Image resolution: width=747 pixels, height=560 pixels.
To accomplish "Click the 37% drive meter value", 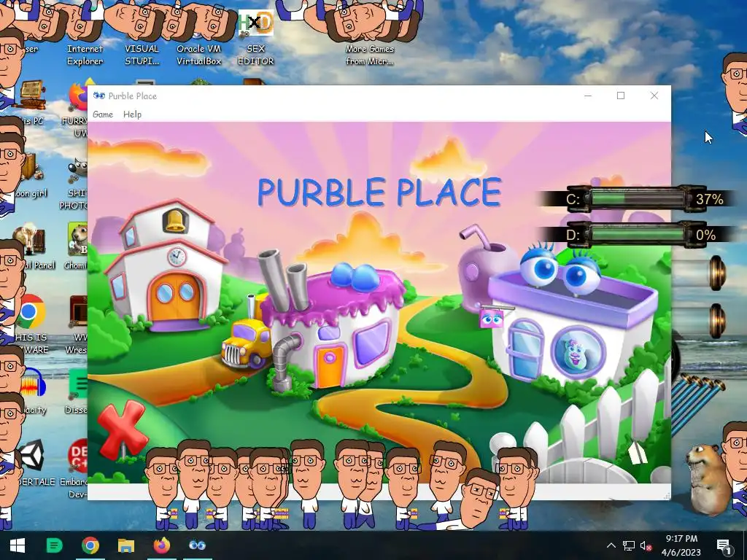I will coord(709,199).
